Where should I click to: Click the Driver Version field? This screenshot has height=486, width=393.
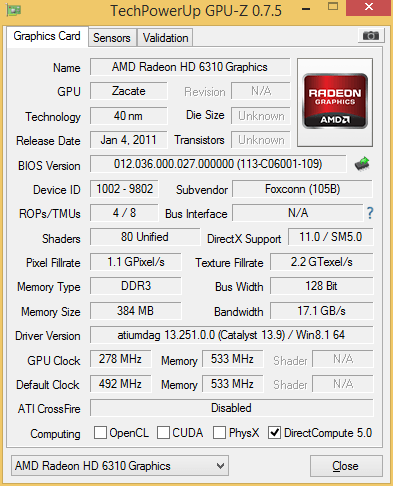231,335
